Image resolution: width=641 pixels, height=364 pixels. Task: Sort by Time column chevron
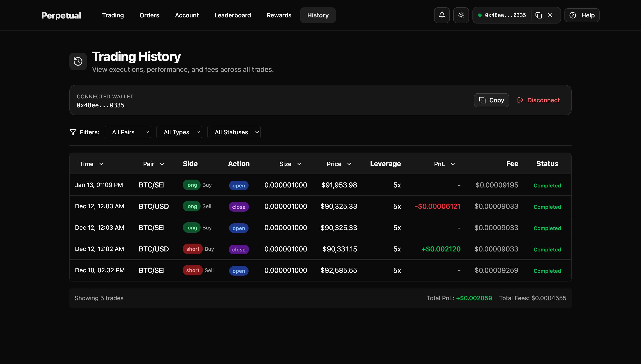tap(101, 164)
